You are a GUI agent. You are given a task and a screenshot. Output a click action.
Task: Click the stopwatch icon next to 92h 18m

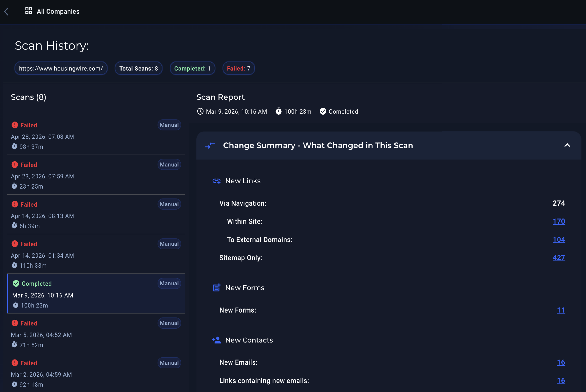(14, 384)
